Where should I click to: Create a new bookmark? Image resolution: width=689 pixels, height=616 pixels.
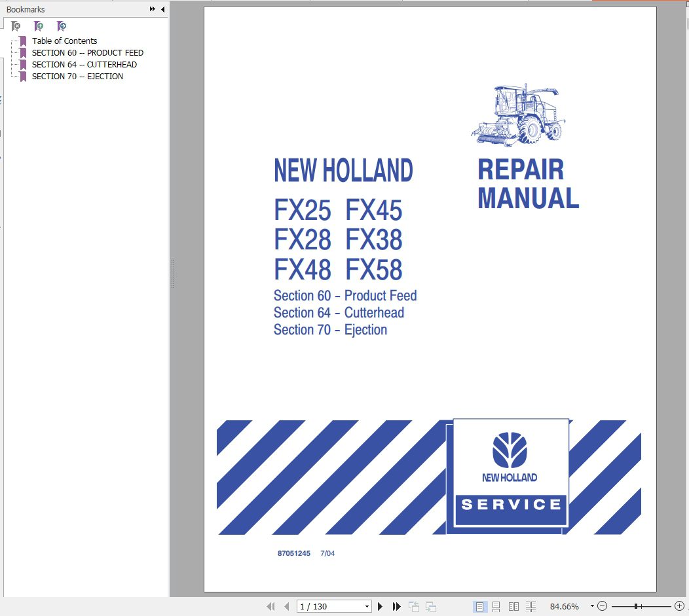[39, 26]
